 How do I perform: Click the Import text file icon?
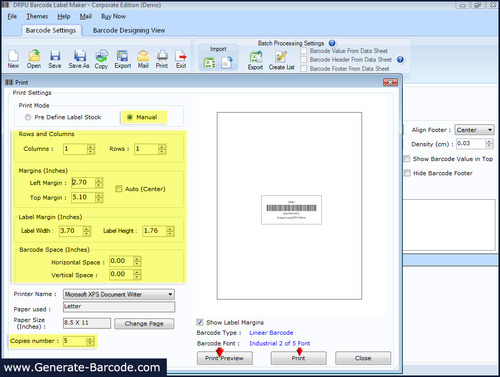pyautogui.click(x=227, y=62)
